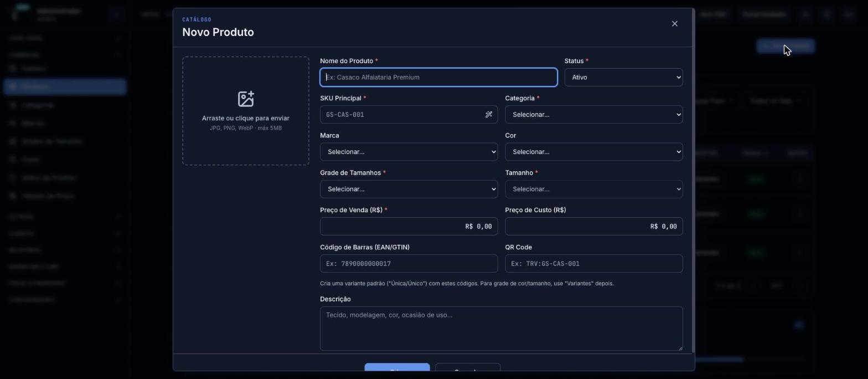Image resolution: width=868 pixels, height=379 pixels.
Task: Focus the Nome do Produto field
Action: pyautogui.click(x=438, y=78)
